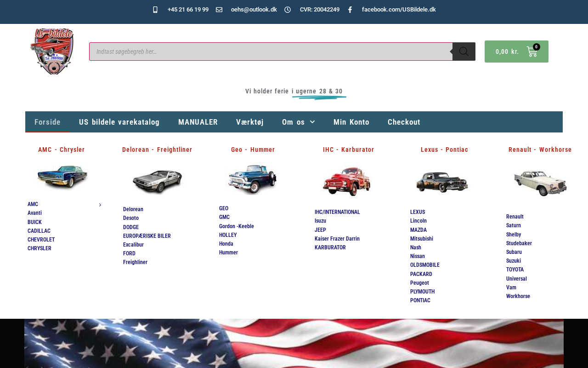588x368 pixels.
Task: Click the 0,00 kr. cart total button
Action: (516, 52)
